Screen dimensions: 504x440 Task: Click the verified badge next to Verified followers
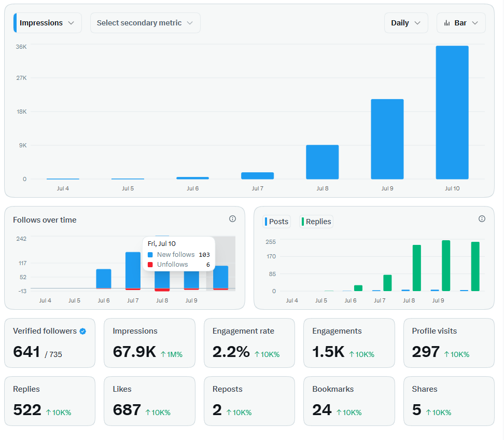tap(82, 331)
